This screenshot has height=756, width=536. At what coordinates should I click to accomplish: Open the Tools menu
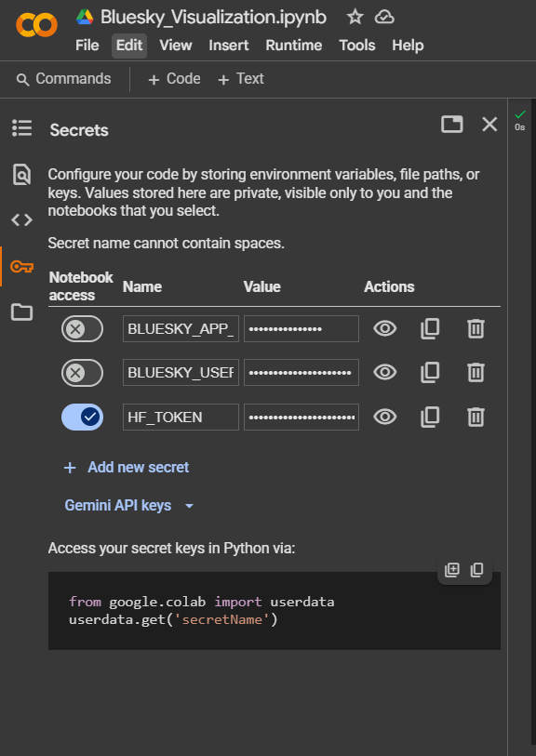(x=357, y=46)
